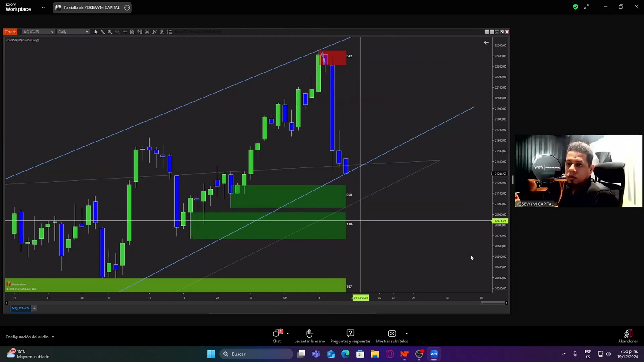Screen dimensions: 644x362
Task: Show hidden system tray icons
Action: click(564, 354)
